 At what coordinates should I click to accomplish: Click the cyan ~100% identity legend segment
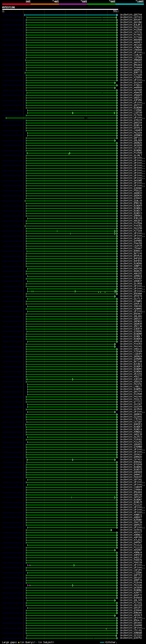(130, 4)
